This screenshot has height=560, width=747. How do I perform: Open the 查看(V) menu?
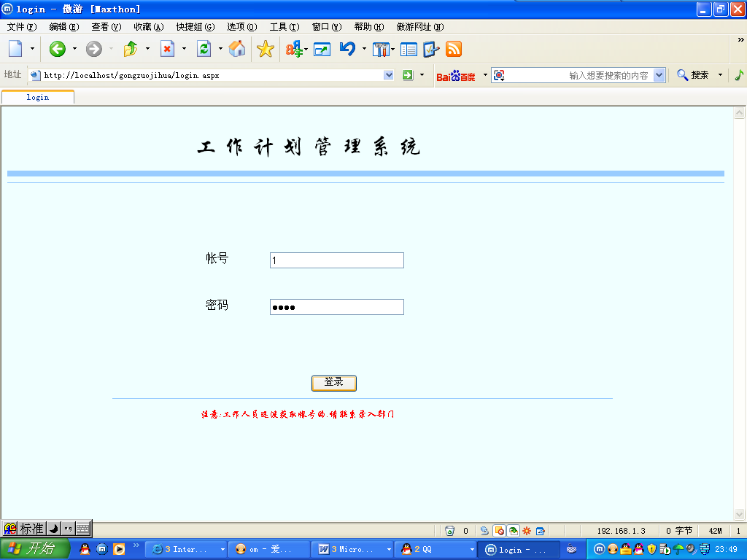click(107, 27)
